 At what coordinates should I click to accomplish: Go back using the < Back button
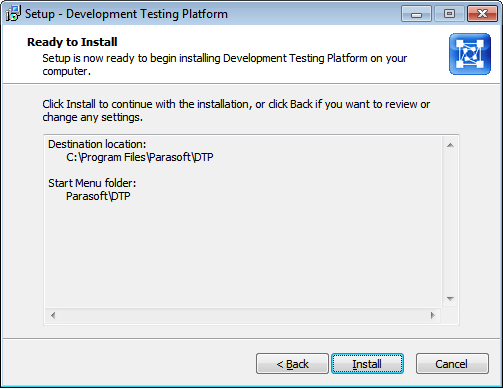tap(292, 364)
